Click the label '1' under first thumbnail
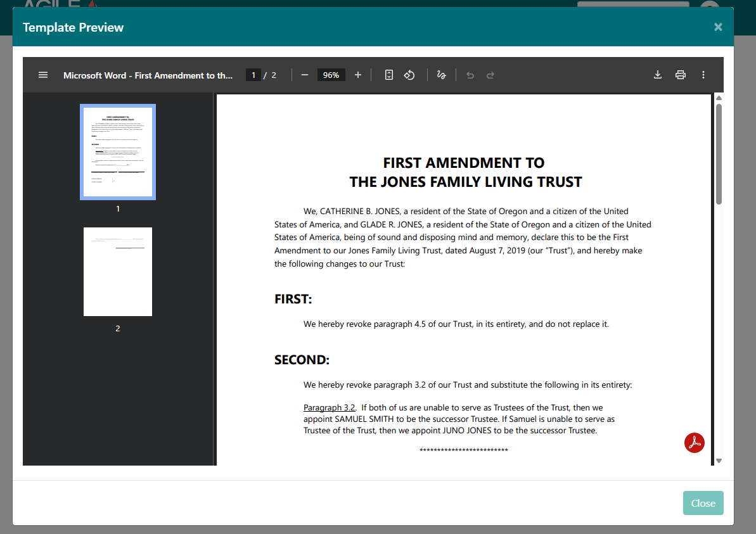 pyautogui.click(x=118, y=208)
